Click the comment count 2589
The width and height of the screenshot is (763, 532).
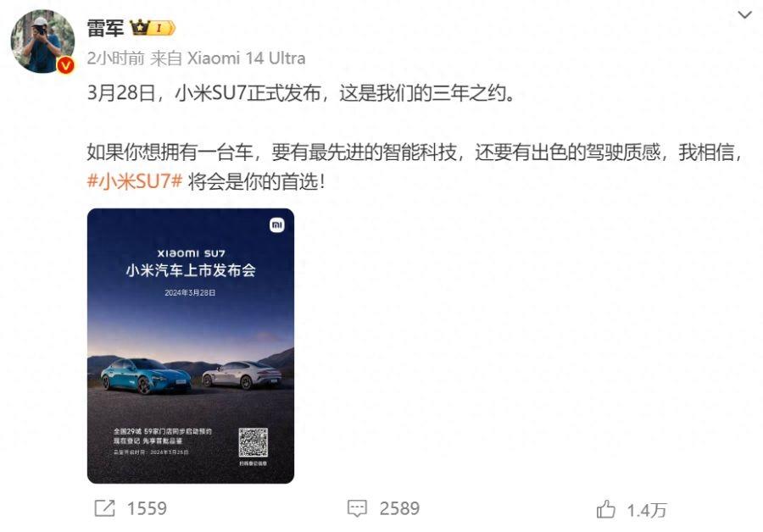tap(399, 508)
